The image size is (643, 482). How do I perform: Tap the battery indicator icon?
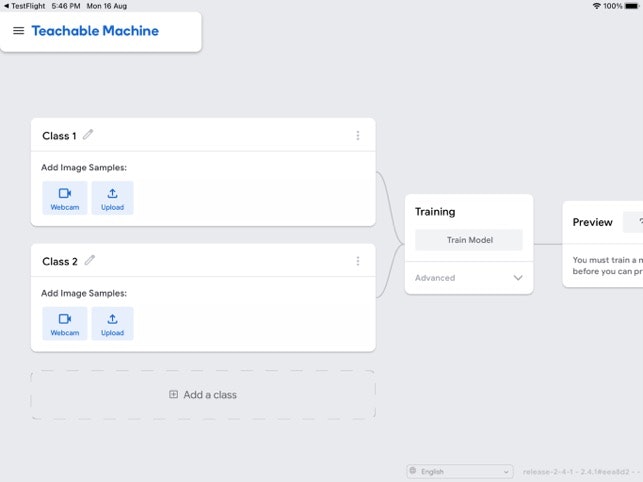tap(632, 6)
